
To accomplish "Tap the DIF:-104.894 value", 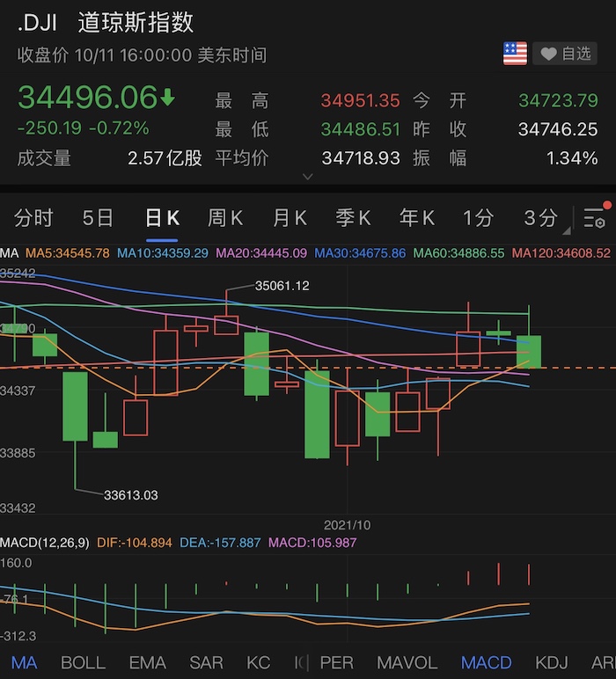I will [135, 543].
